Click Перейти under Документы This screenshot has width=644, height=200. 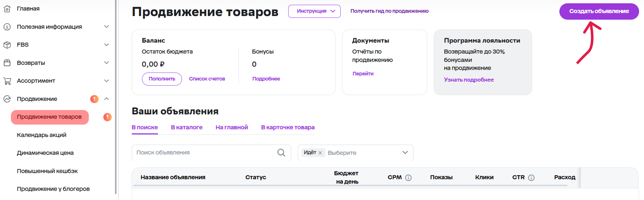(363, 74)
